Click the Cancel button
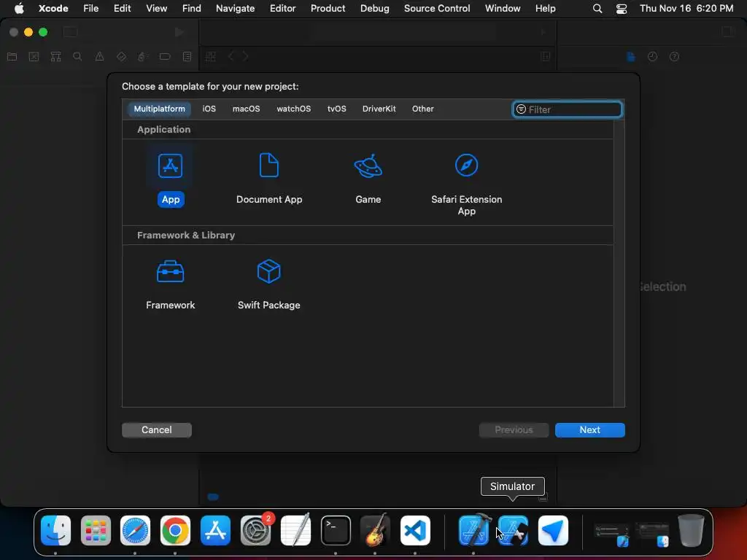This screenshot has width=747, height=560. coord(157,429)
